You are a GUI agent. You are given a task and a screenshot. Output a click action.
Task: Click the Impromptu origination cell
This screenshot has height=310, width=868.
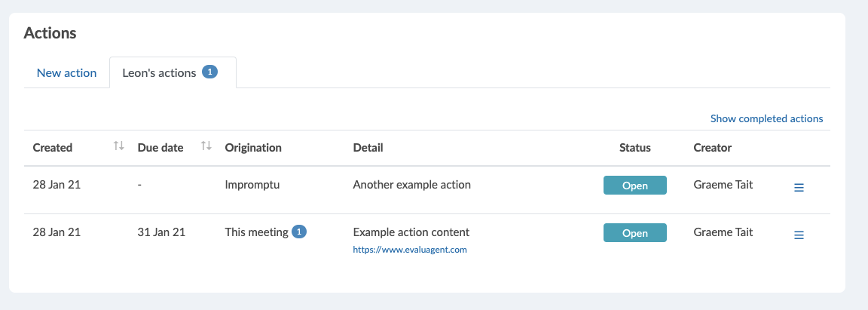point(252,185)
